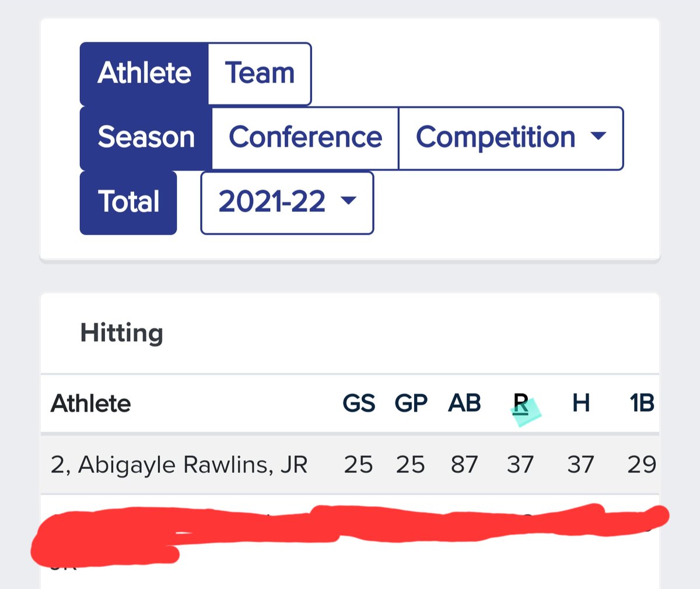Sort by 1B singles column
This screenshot has height=589, width=700.
[642, 404]
